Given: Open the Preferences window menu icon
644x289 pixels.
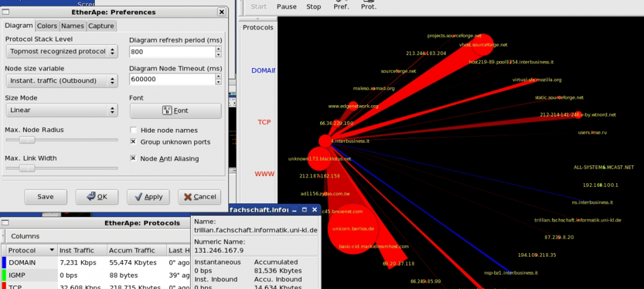Looking at the screenshot, I should 6,12.
